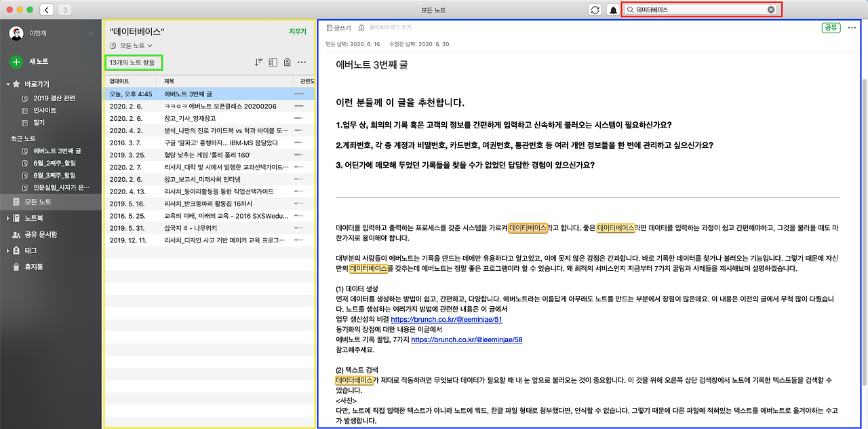Select the note 리서치_동아리활동을 통한 직업선택가이드
The image size is (868, 429).
tap(209, 191)
